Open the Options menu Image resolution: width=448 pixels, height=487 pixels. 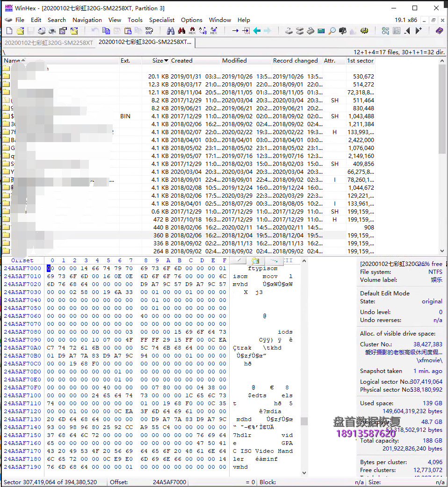191,20
